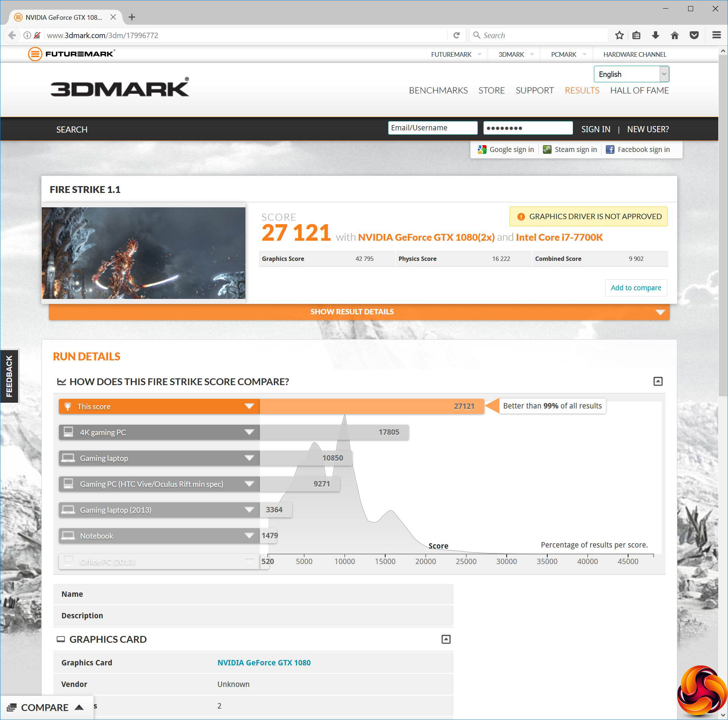The height and width of the screenshot is (720, 728).
Task: Open the NVIDIA GeForce GTX 1080 link
Action: [264, 663]
